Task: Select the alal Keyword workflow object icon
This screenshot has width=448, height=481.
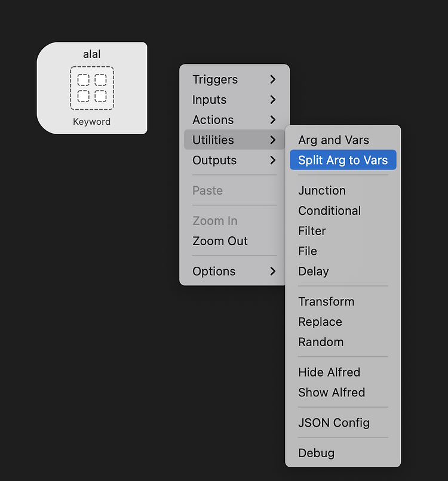Action: click(x=92, y=88)
